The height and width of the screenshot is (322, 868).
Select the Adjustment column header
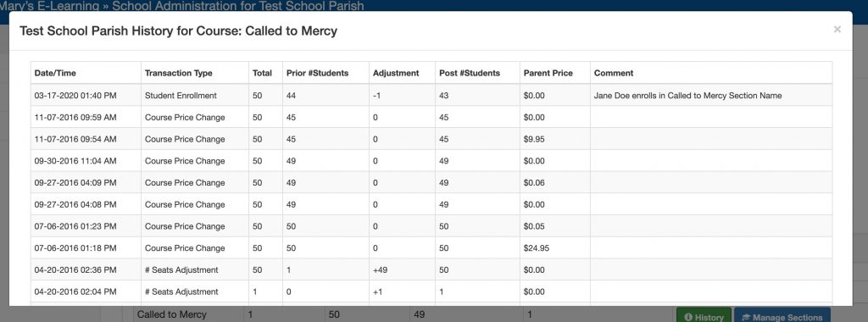tap(396, 73)
